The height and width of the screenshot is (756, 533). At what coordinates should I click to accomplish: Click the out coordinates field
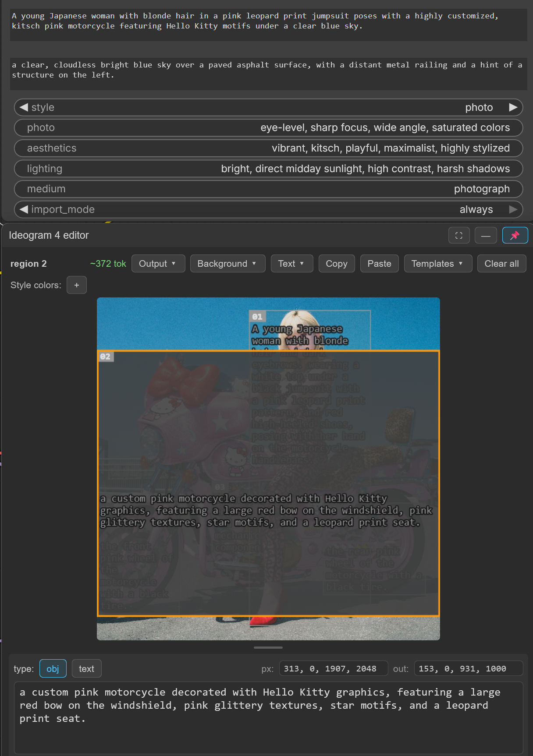coord(468,668)
